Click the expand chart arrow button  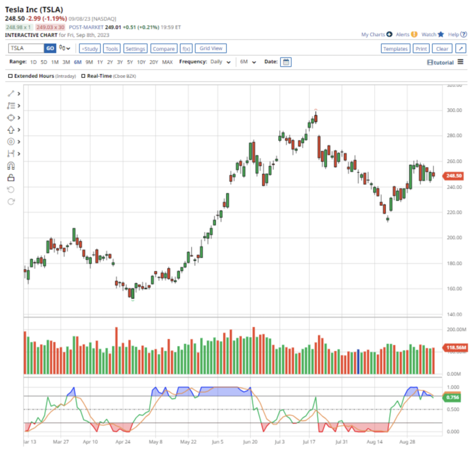[x=461, y=48]
